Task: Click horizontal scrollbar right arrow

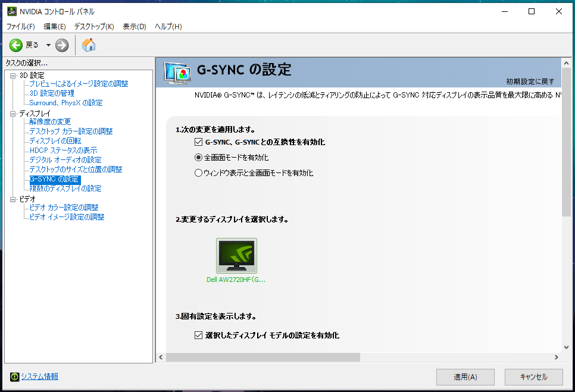Action: pyautogui.click(x=557, y=357)
